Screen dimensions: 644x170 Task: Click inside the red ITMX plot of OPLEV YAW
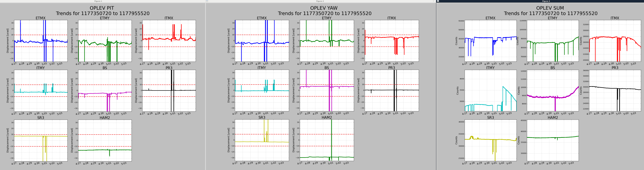(392, 41)
